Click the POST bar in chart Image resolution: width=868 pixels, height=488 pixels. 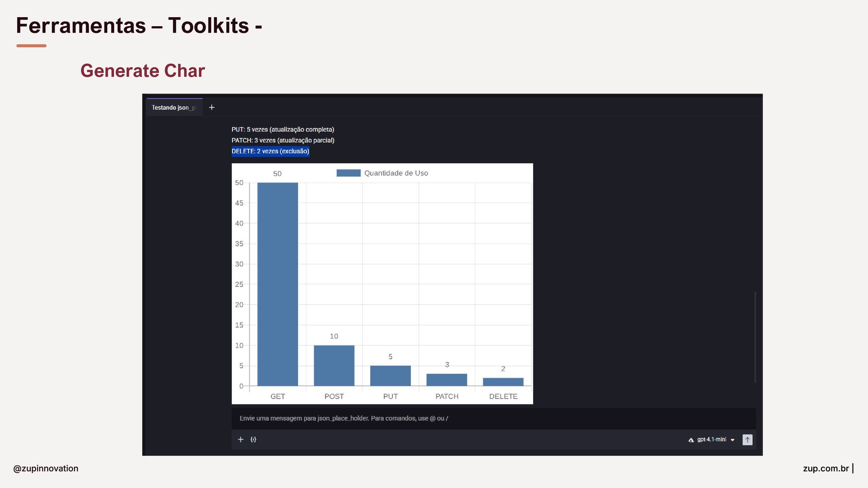(334, 366)
